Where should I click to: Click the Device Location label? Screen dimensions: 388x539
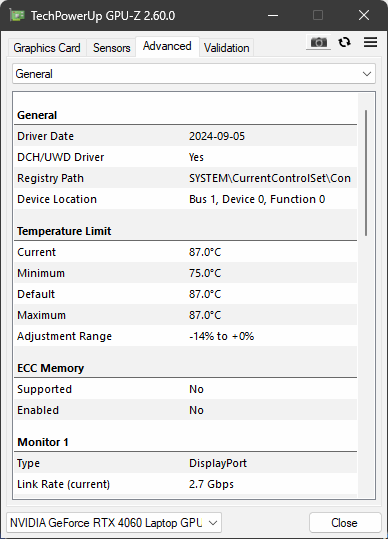(57, 199)
